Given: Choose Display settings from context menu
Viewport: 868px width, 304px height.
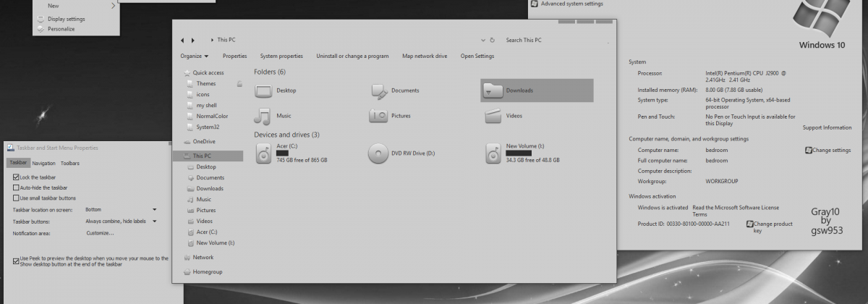Looking at the screenshot, I should (66, 19).
